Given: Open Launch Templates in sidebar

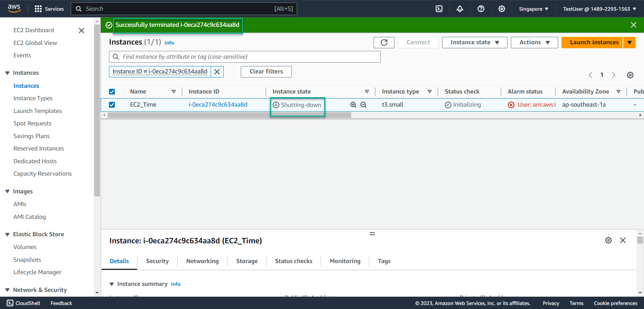Looking at the screenshot, I should point(38,111).
